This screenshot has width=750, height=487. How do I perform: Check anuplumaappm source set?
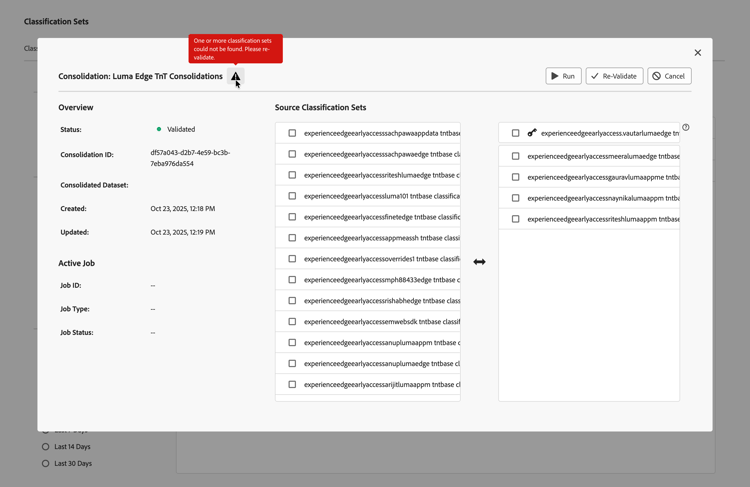(x=292, y=343)
